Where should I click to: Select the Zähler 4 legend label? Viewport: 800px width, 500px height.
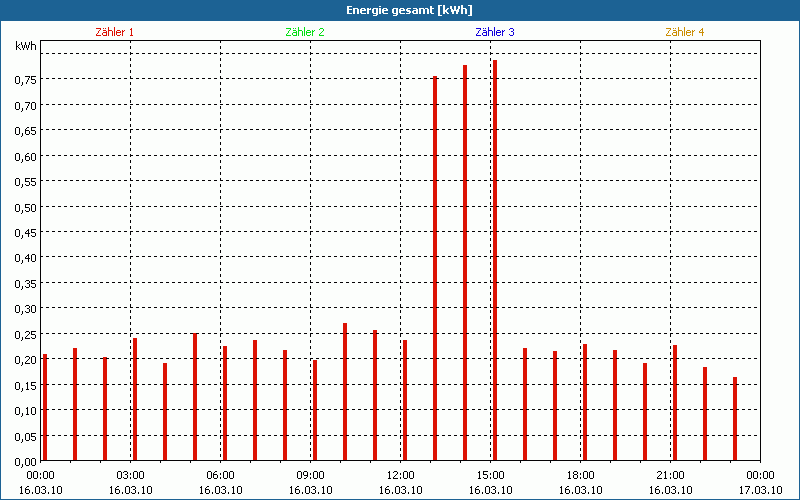pos(685,32)
